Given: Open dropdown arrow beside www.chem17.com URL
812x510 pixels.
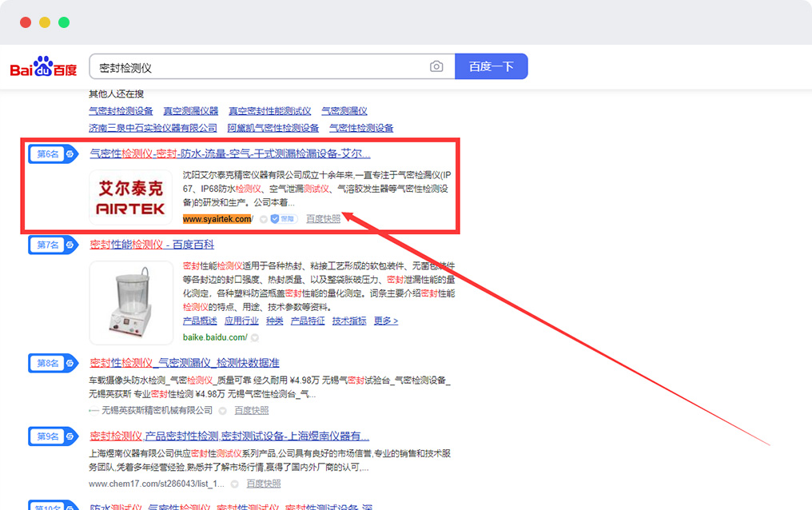Looking at the screenshot, I should point(235,484).
